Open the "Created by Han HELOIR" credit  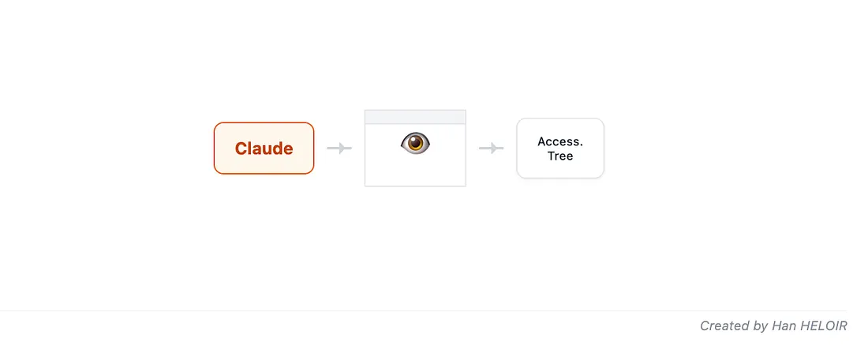773,326
